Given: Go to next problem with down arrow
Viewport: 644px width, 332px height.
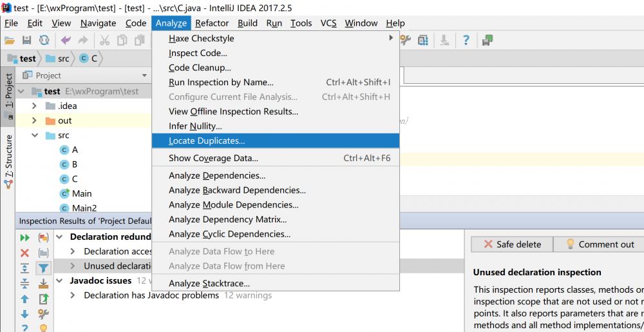Looking at the screenshot, I should 25,315.
